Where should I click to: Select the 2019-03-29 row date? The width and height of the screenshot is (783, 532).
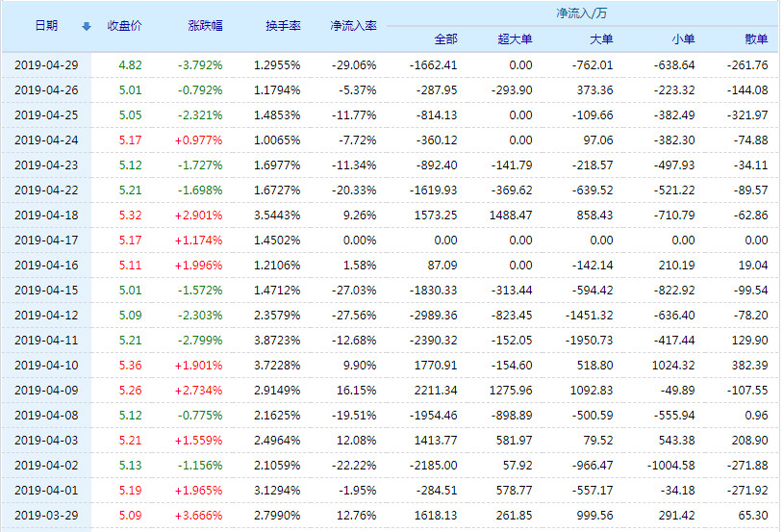tap(46, 516)
